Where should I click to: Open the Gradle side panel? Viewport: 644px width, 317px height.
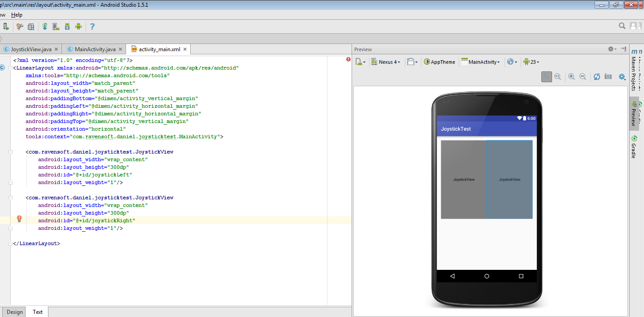click(x=634, y=149)
